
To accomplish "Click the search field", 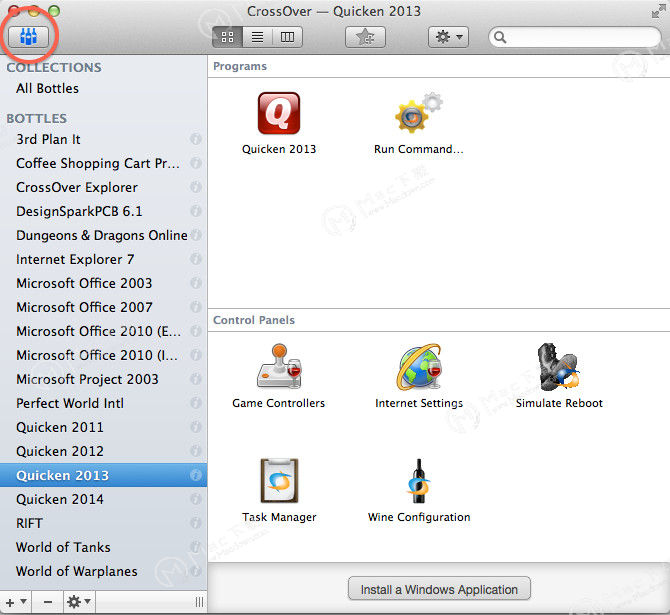I will [x=575, y=38].
